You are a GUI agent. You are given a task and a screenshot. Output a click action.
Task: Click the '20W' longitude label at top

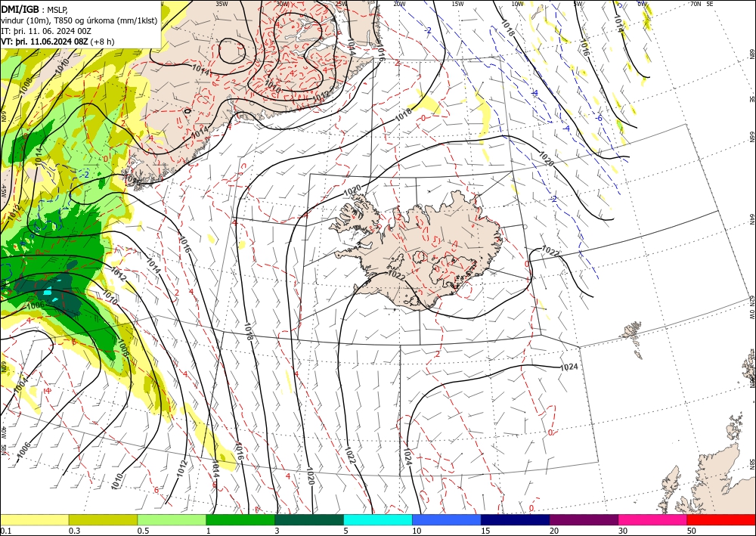coord(399,4)
